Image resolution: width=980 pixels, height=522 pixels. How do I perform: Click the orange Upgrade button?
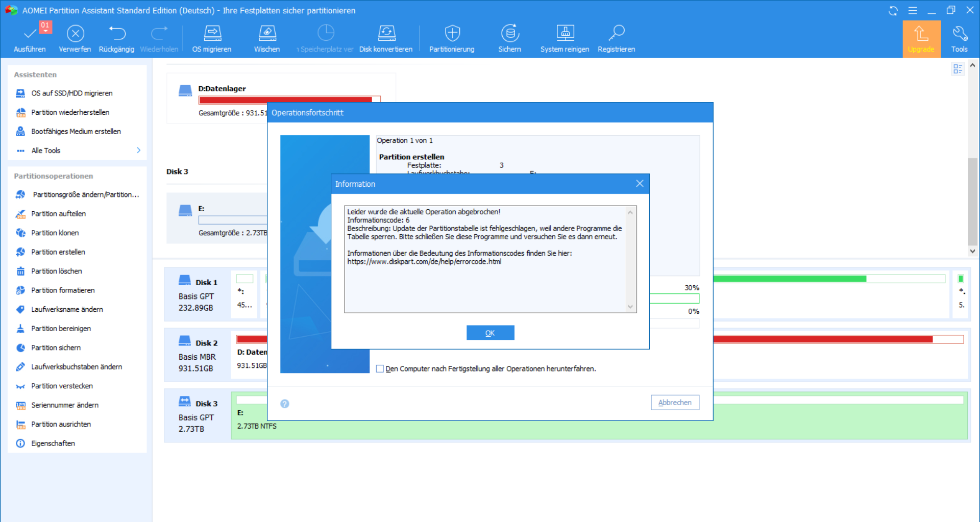click(x=921, y=39)
